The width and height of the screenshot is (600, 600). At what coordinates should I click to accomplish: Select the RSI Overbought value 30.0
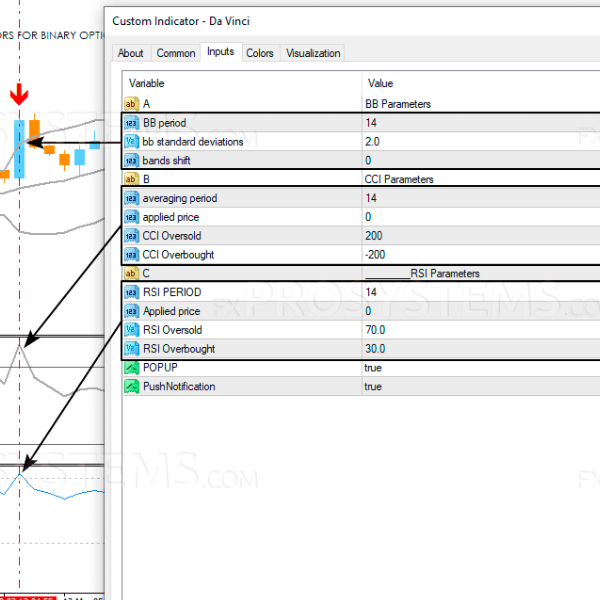375,349
